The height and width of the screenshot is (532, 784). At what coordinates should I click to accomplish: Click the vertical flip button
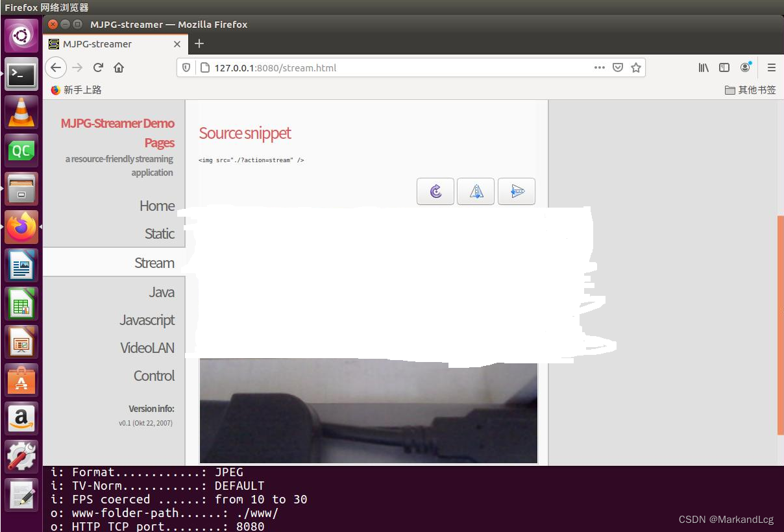point(517,191)
